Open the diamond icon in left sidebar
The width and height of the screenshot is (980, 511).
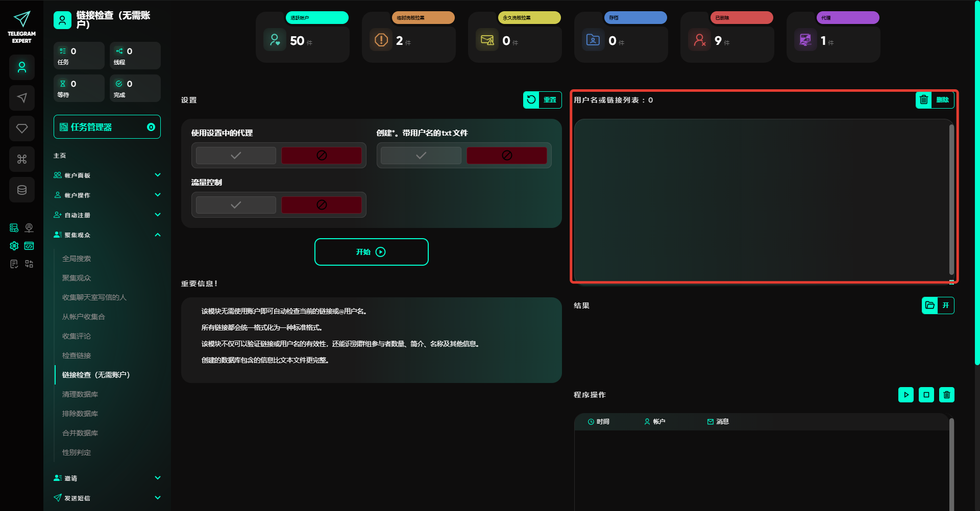click(22, 129)
